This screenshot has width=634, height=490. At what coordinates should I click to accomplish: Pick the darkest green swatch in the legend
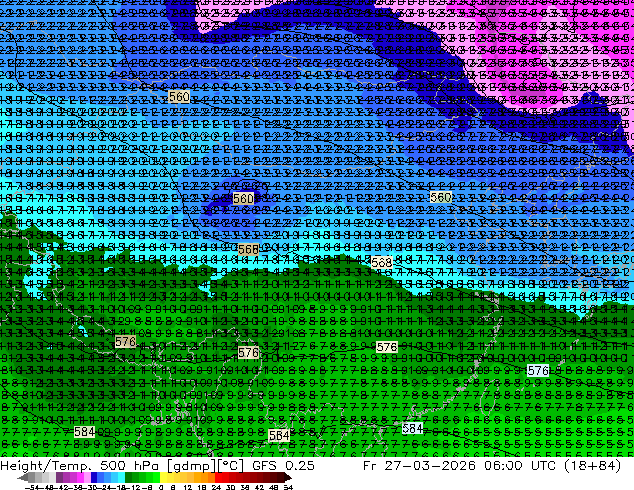(129, 478)
